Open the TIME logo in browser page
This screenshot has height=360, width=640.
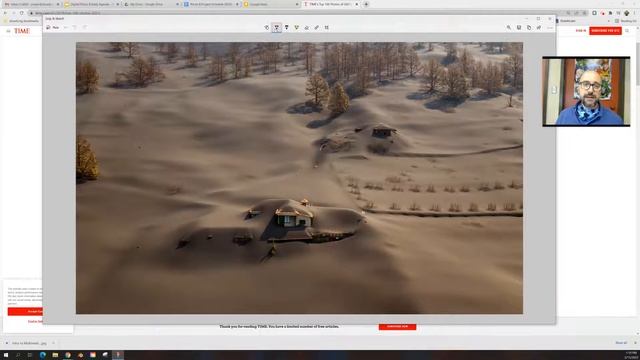[x=22, y=31]
